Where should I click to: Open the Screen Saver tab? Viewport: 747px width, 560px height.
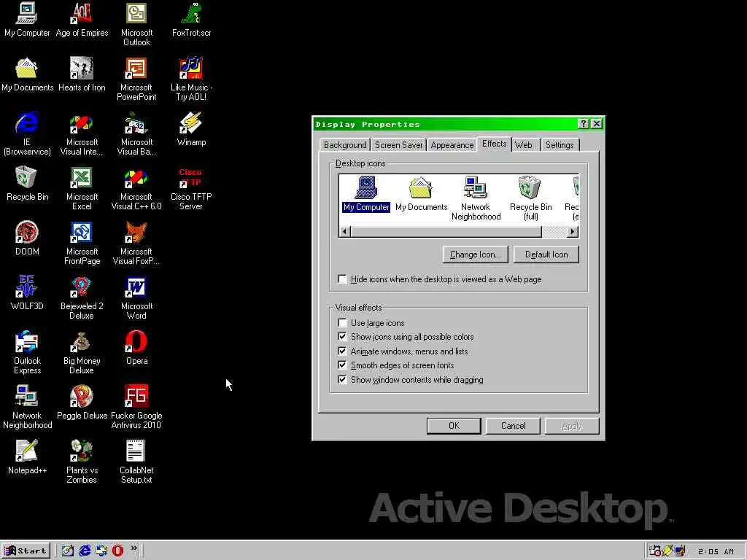tap(398, 145)
